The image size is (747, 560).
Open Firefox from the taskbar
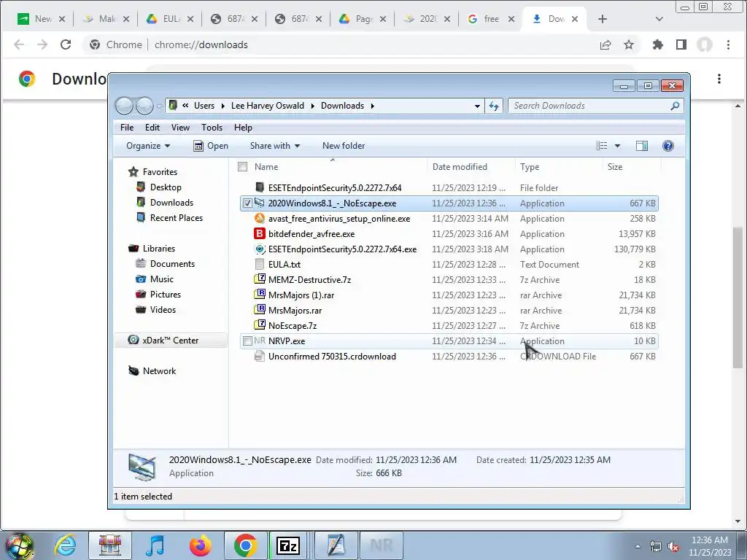pos(200,545)
